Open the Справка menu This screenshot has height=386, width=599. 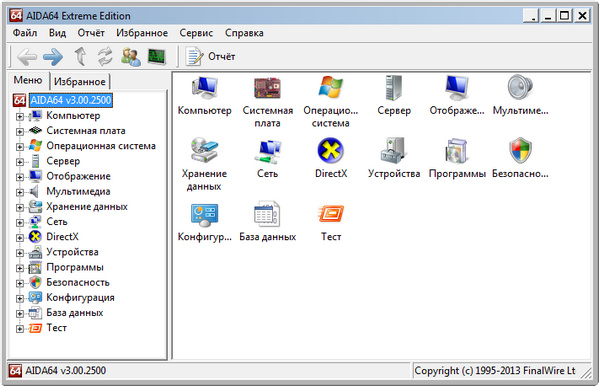coord(244,33)
